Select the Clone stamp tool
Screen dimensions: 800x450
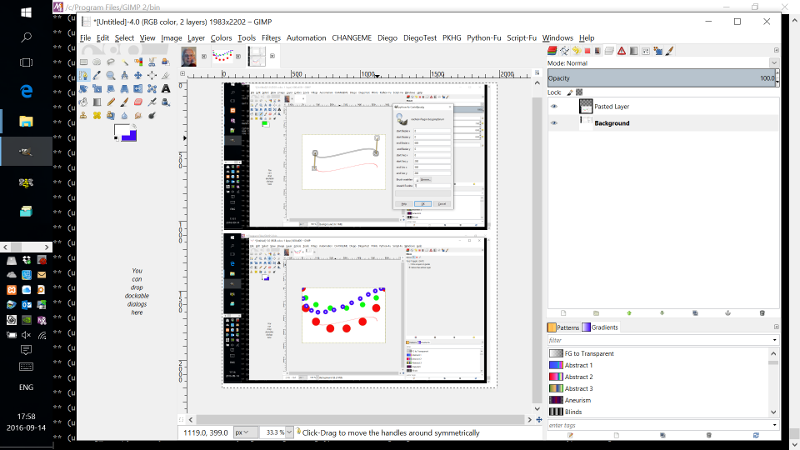pos(84,115)
